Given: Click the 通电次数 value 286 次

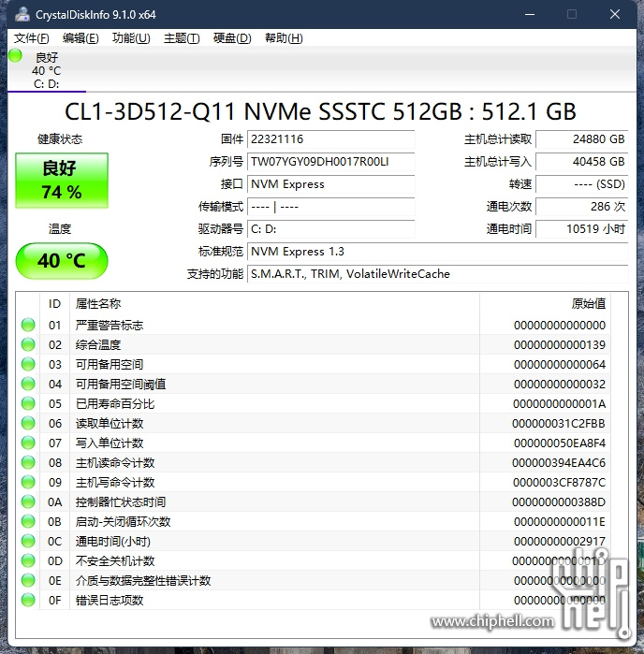Looking at the screenshot, I should pos(582,207).
